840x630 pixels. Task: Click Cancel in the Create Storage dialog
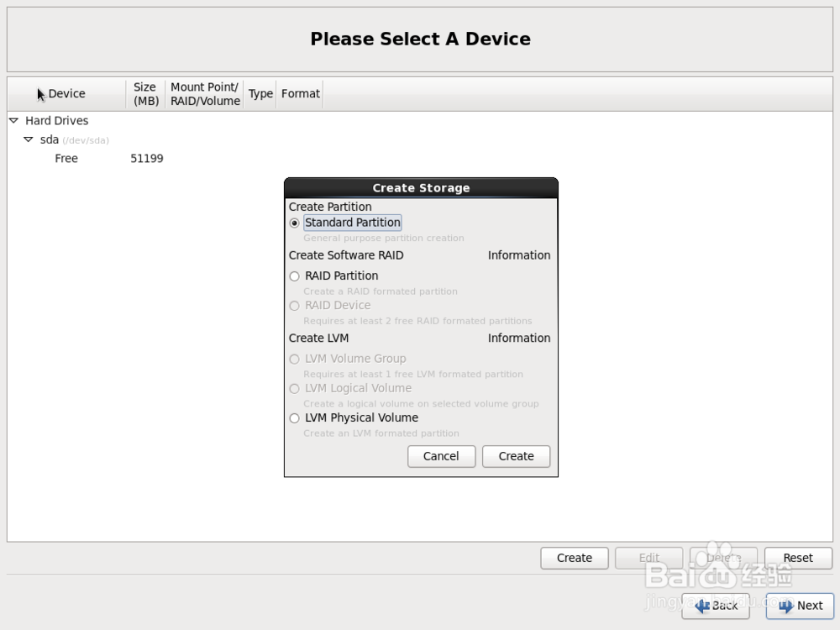[x=442, y=456]
